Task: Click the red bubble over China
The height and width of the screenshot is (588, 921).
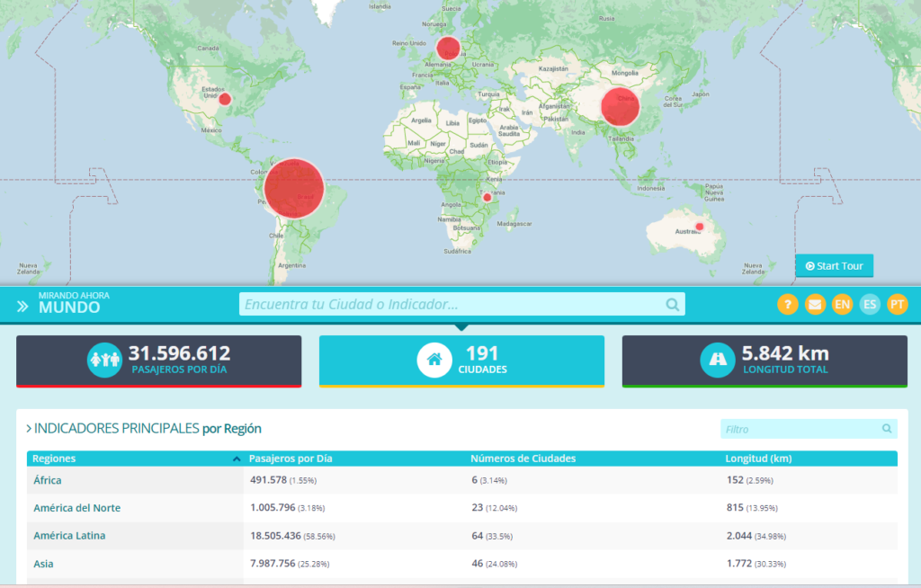Action: tap(619, 107)
